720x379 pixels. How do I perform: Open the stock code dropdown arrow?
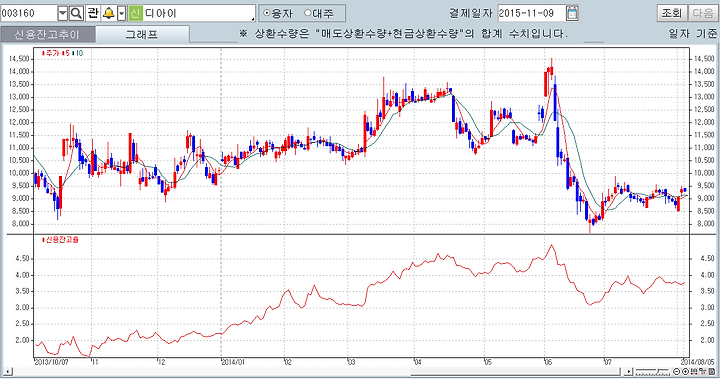63,13
